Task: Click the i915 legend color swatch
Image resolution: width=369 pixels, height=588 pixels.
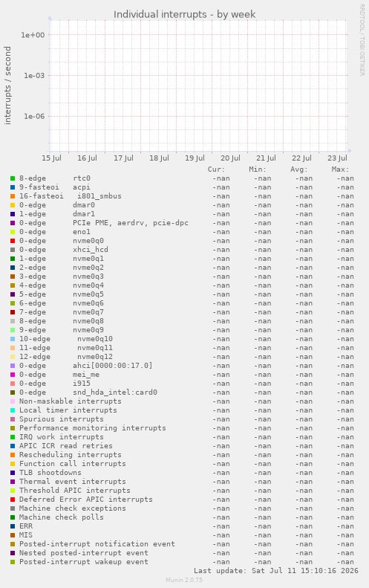Action: point(13,384)
